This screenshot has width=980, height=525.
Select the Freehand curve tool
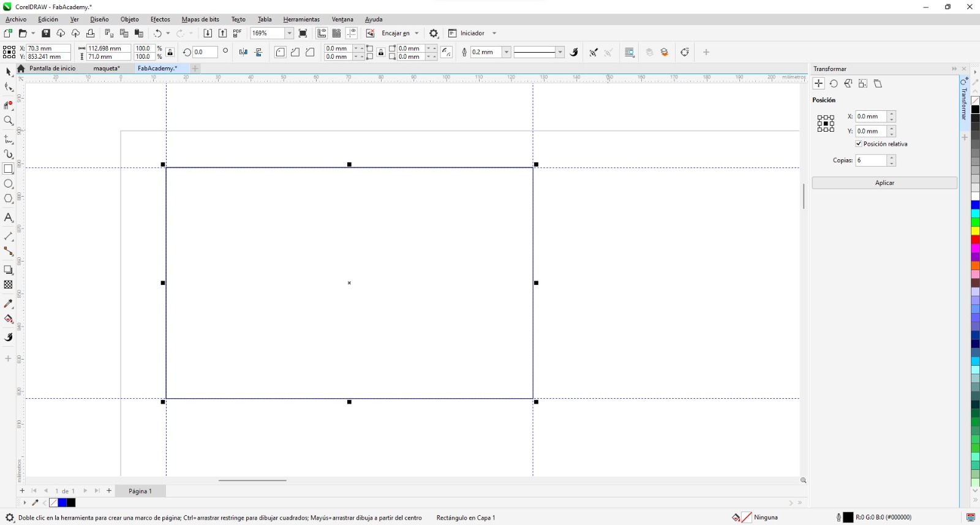[8, 140]
